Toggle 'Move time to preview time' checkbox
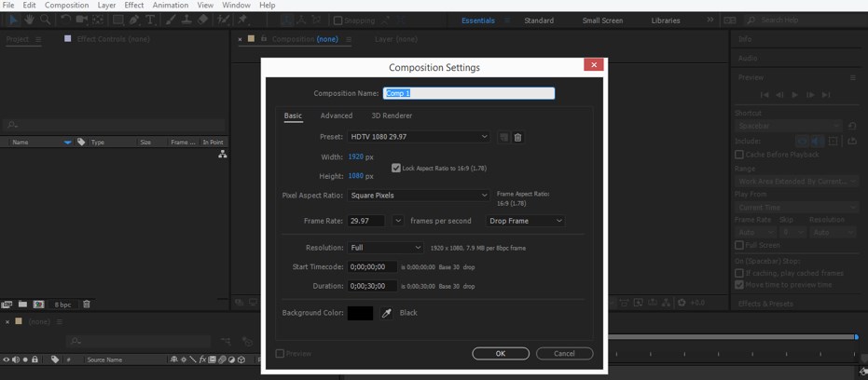The image size is (868, 380). click(x=739, y=285)
